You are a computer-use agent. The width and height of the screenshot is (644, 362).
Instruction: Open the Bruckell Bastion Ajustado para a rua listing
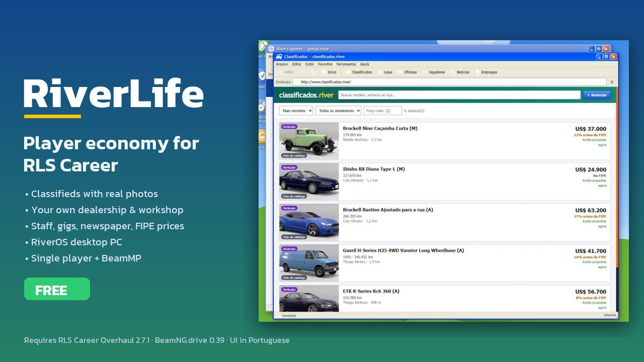coord(388,210)
